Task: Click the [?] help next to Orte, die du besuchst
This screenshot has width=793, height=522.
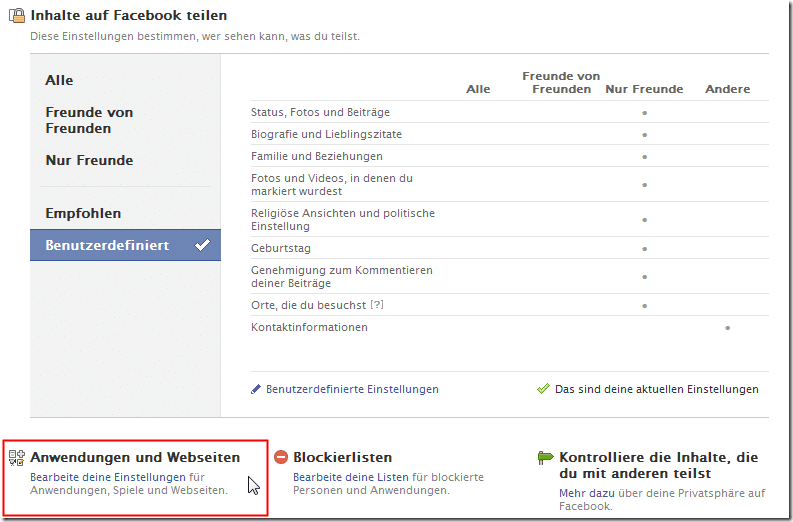Action: coord(377,305)
